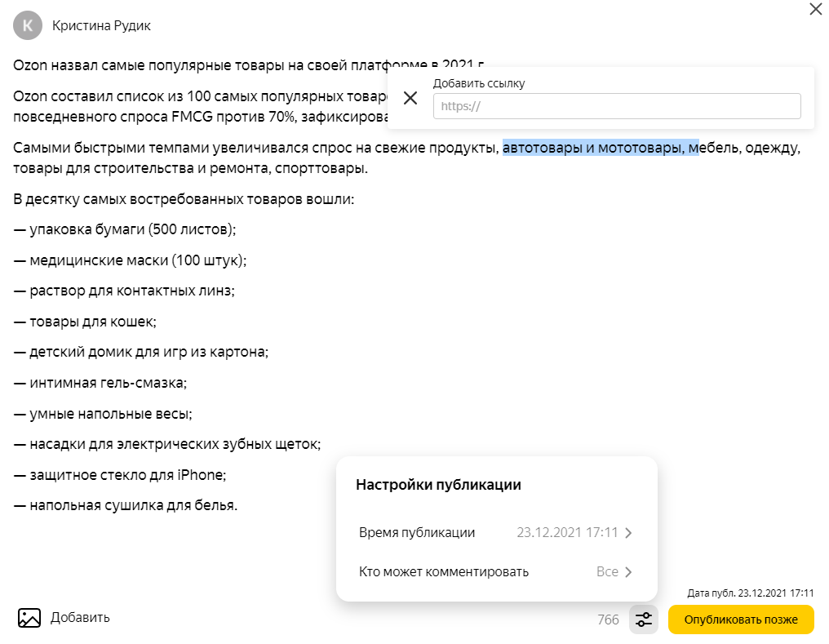Click the highlighted text автотовары и мототовары
829x644 pixels.
(x=600, y=149)
